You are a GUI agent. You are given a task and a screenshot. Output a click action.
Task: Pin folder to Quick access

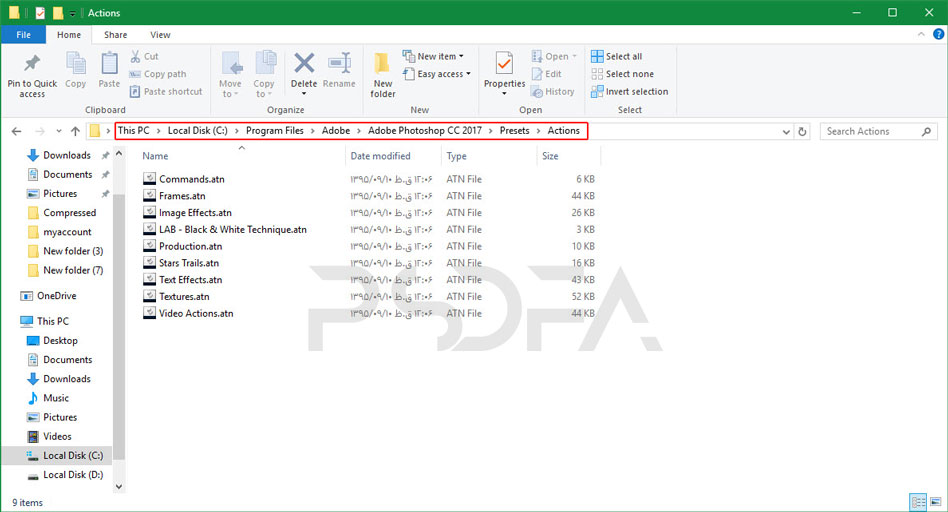32,75
